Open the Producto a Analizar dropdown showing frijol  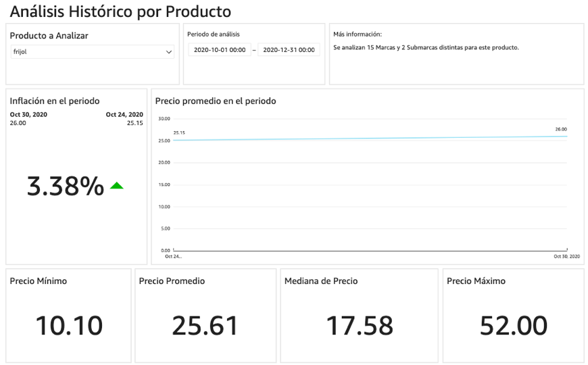[92, 52]
